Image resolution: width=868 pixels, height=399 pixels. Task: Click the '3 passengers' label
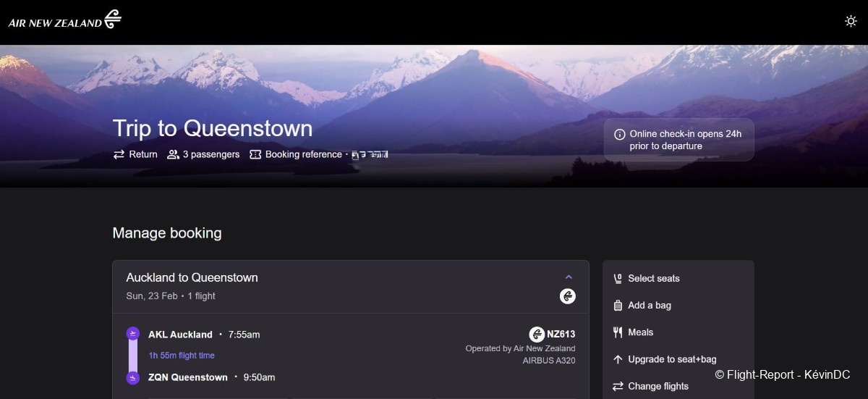(211, 154)
